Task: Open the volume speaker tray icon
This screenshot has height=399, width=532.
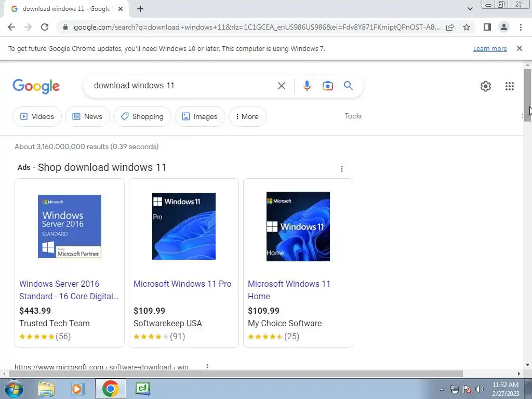Action: [480, 389]
